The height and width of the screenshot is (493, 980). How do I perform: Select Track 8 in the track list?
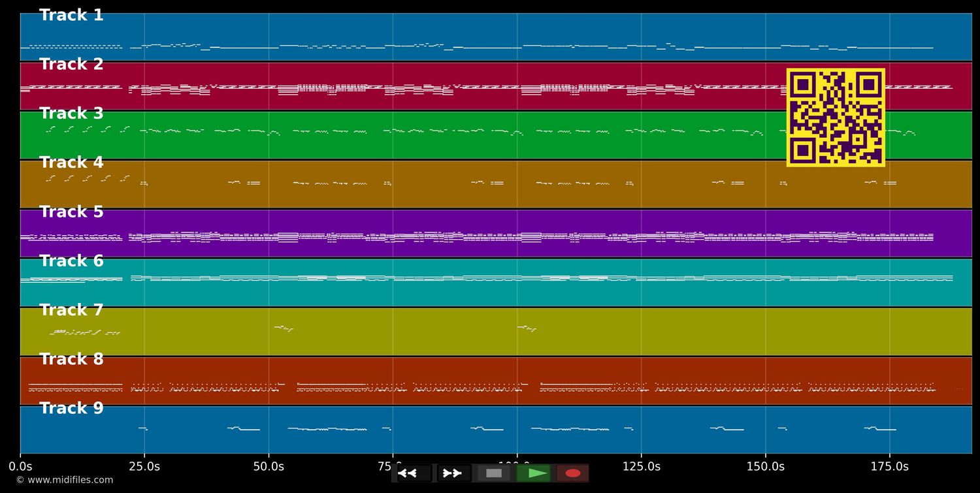[x=71, y=358]
